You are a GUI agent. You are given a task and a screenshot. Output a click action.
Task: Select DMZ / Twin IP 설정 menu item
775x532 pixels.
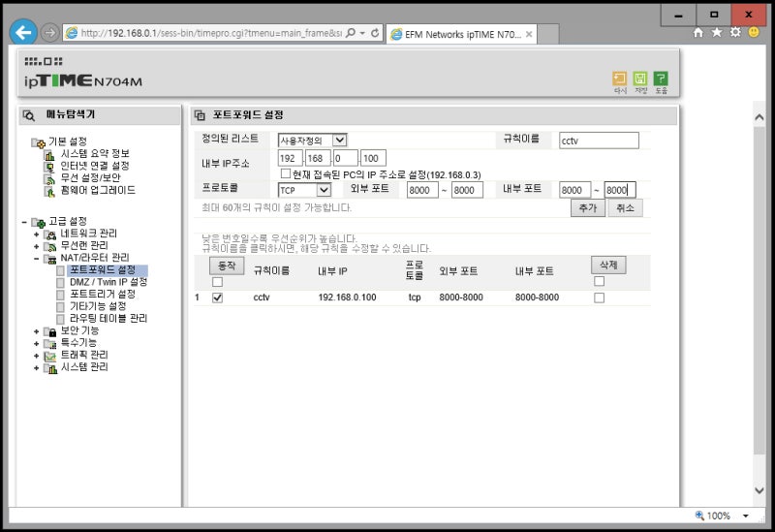point(108,282)
